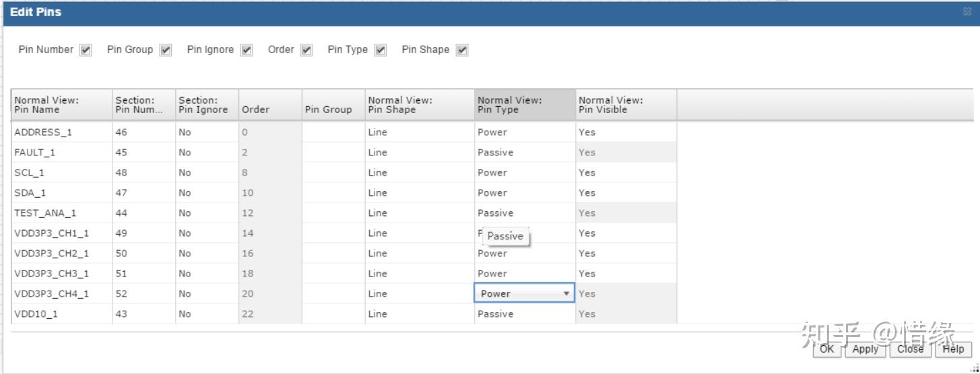Click Pin Visible cell for VDD10_1

click(625, 314)
